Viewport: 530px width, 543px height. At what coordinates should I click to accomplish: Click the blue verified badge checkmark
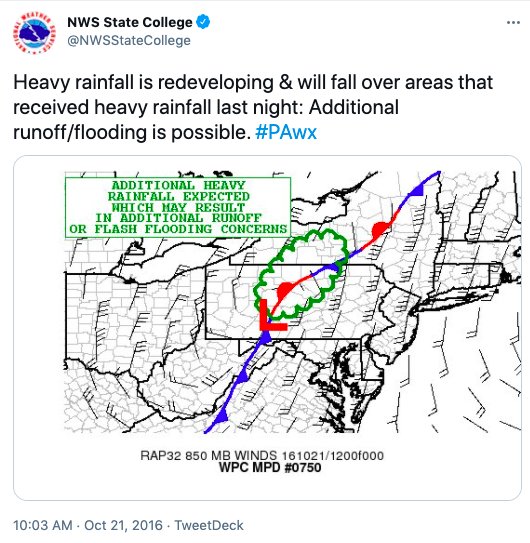[x=203, y=22]
